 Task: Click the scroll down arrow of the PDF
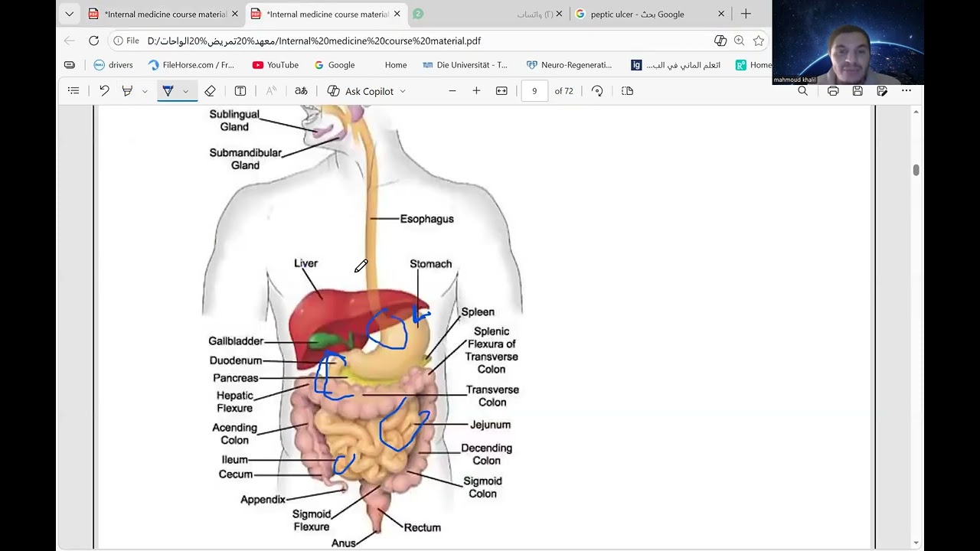[x=916, y=543]
